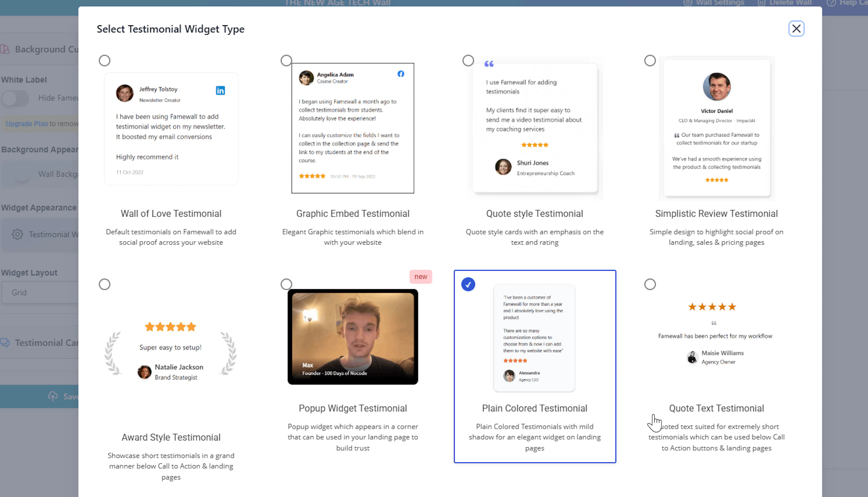Click the right laurel wreath on Award card
The height and width of the screenshot is (497, 868).
[228, 353]
